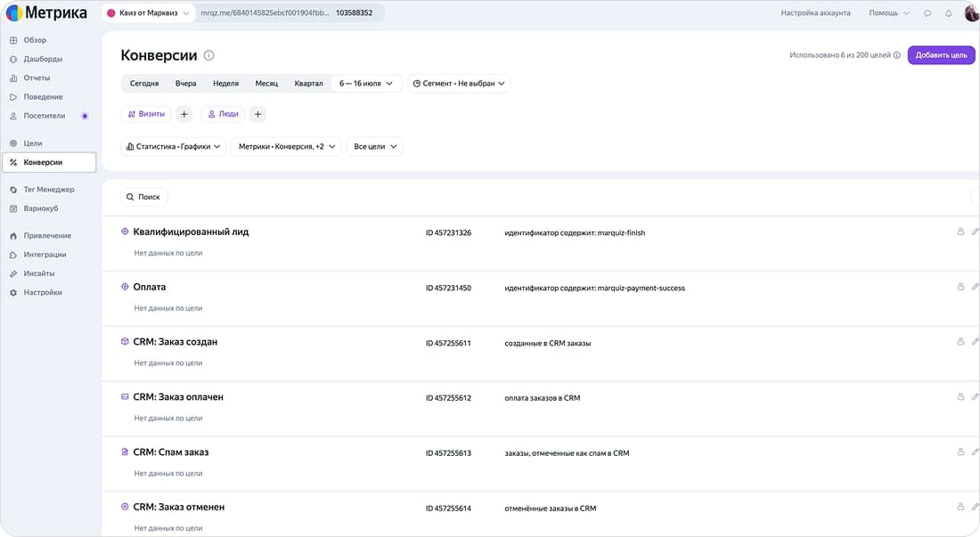Viewport: 980px width, 537px height.
Task: Select Конверсии in the sidebar
Action: coord(49,162)
